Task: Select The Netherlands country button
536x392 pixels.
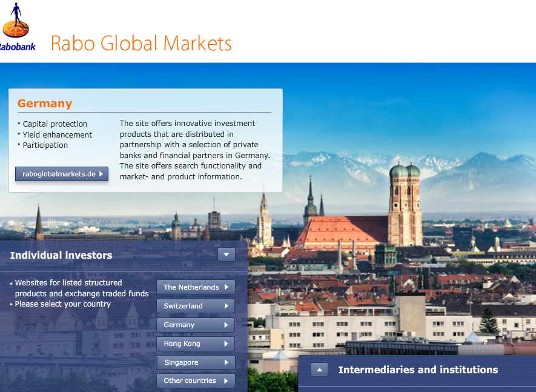Action: 196,287
